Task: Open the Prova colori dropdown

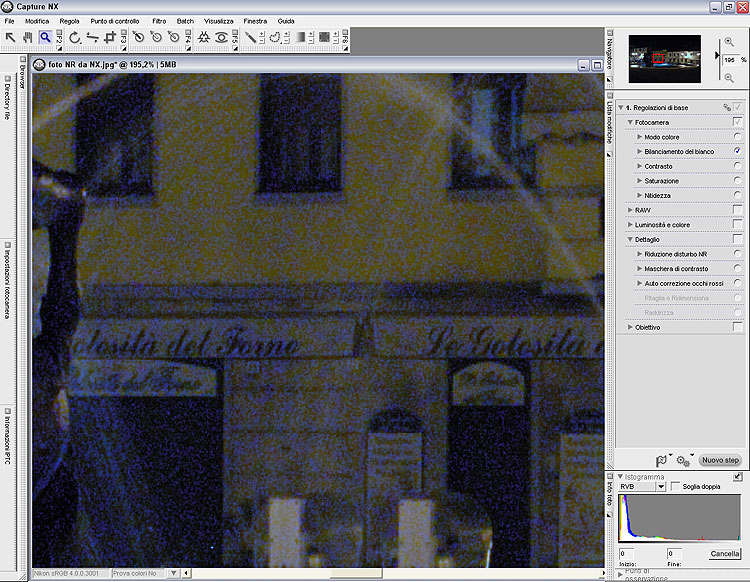Action: (x=173, y=573)
